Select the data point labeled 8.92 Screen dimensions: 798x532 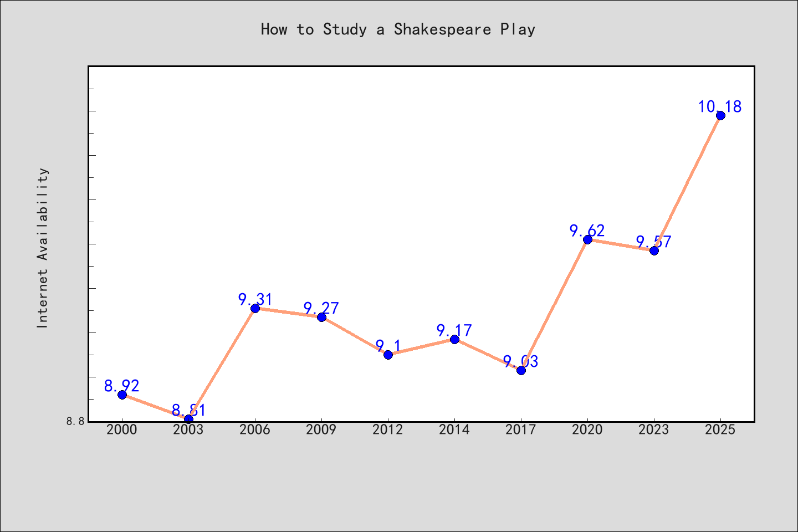tap(122, 395)
